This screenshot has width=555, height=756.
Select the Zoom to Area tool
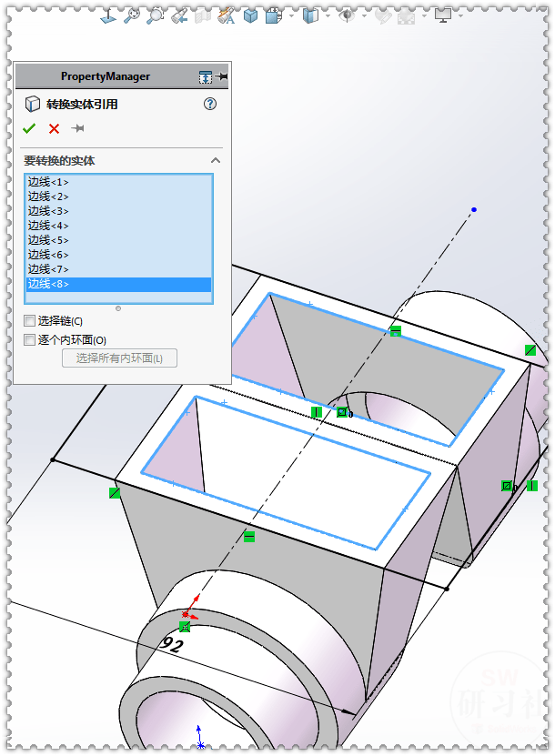coord(156,15)
